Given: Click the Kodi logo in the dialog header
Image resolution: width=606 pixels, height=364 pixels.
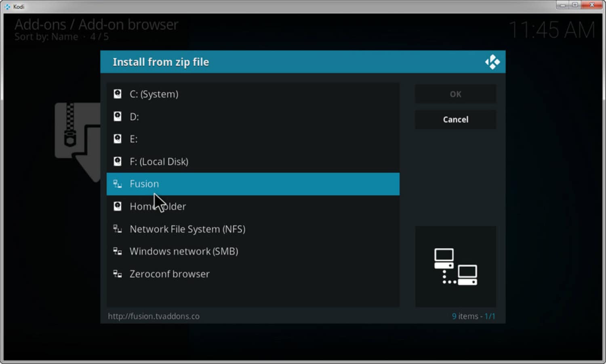Looking at the screenshot, I should (492, 62).
